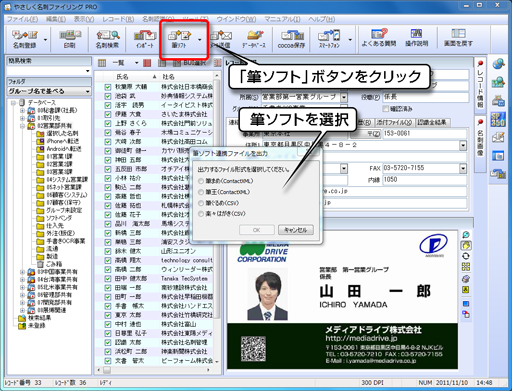This screenshot has width=512, height=391.
Task: Open the データベース toolbar tool
Action: (x=254, y=39)
